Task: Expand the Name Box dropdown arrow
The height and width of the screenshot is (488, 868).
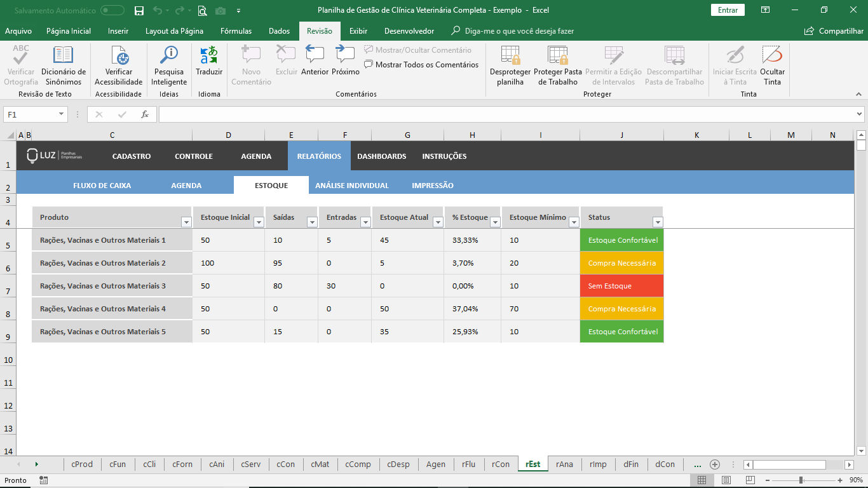Action: coord(62,114)
